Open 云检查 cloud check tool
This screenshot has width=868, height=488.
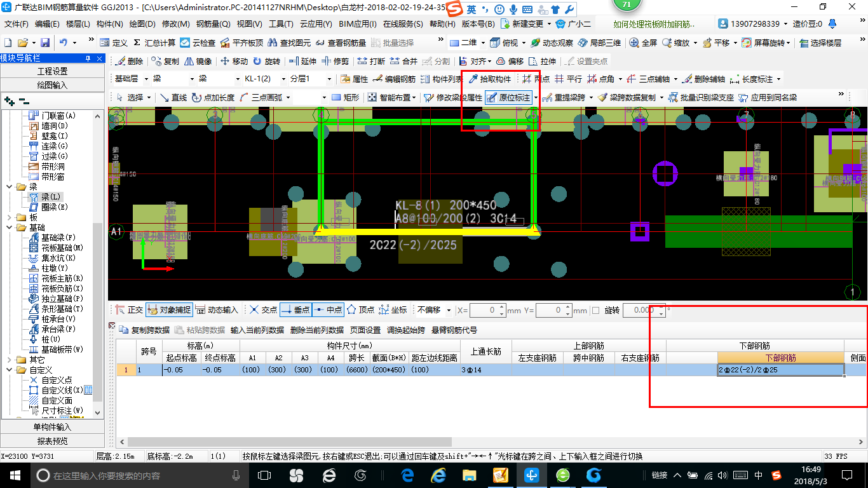pyautogui.click(x=198, y=43)
